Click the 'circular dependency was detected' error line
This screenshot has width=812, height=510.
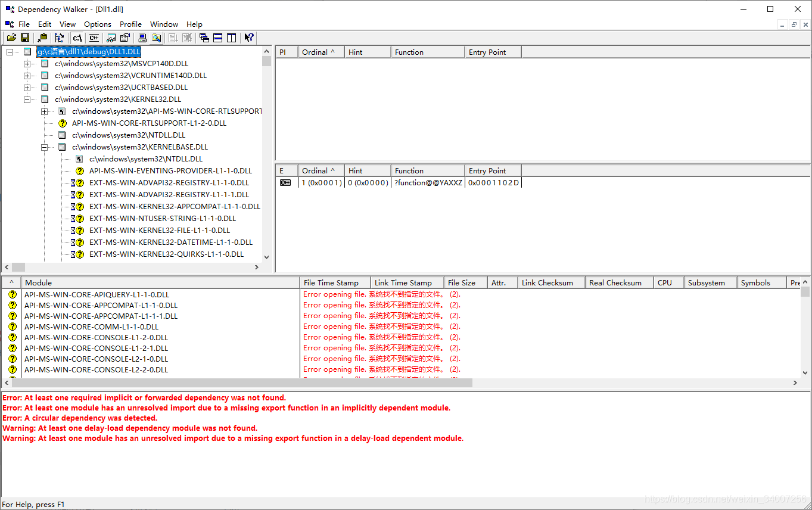[80, 418]
